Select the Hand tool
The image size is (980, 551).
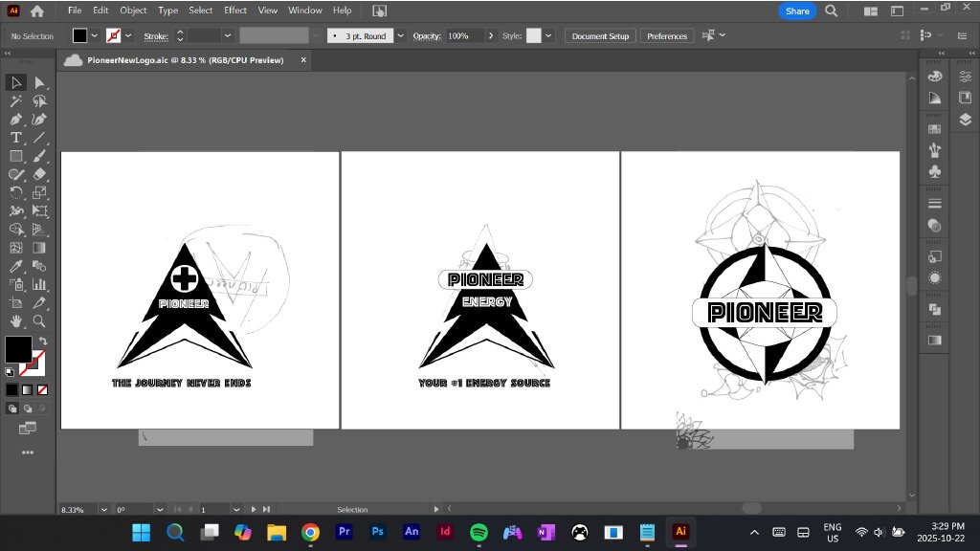pyautogui.click(x=16, y=321)
